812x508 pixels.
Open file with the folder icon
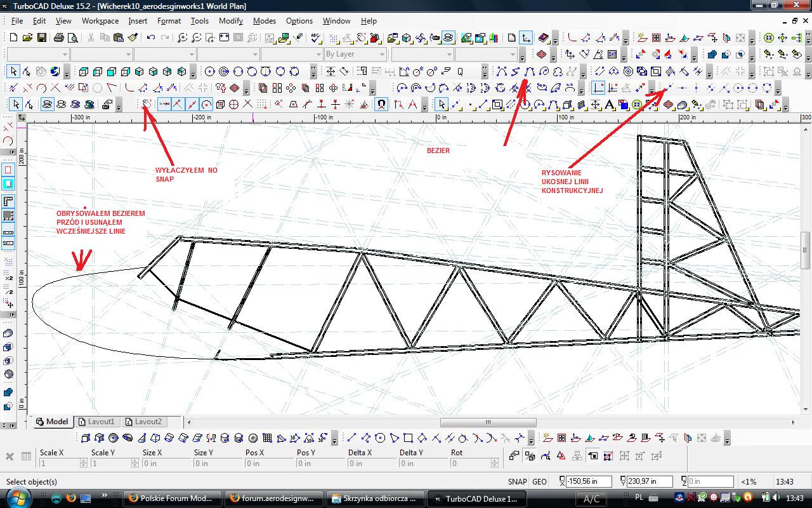[x=27, y=38]
